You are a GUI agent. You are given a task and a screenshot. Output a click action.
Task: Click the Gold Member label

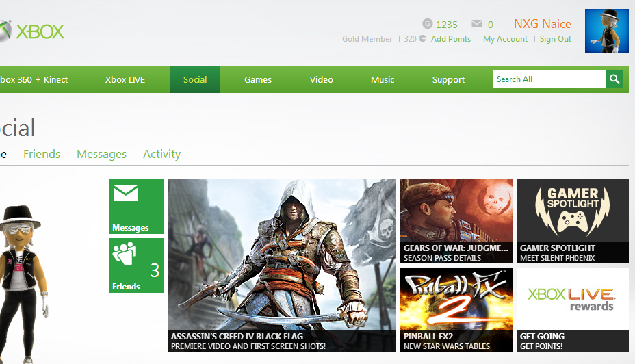click(367, 39)
